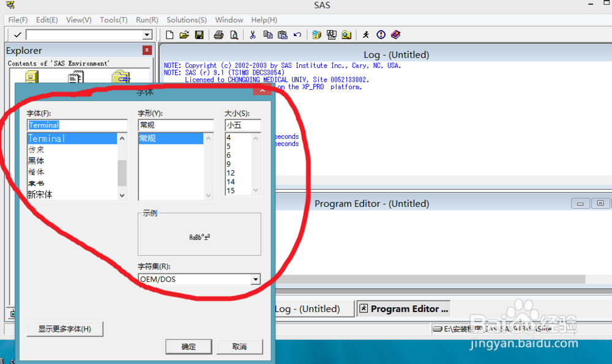This screenshot has height=364, width=612.
Task: Select 隶书 in the font list
Action: point(72,184)
